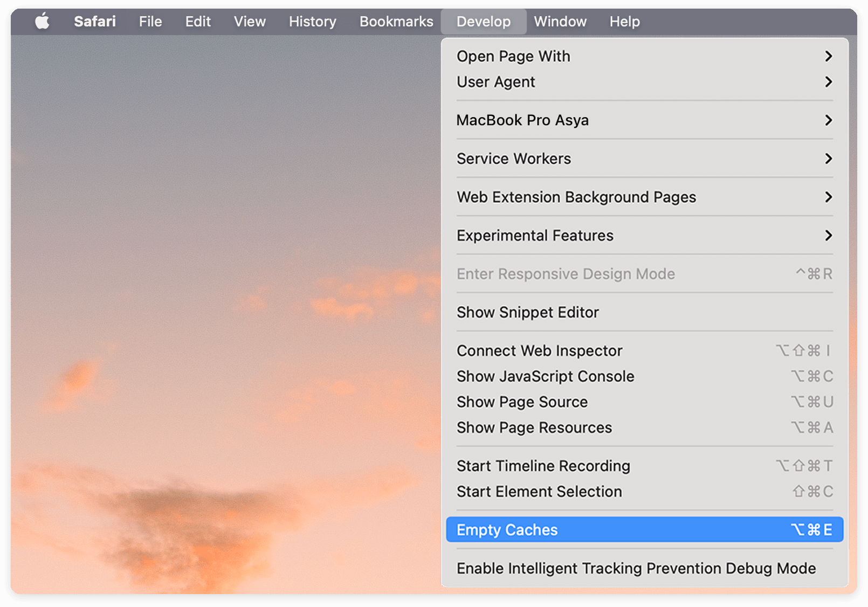Expand the Open Page With submenu
Screen dimensions: 868x607
pos(645,56)
